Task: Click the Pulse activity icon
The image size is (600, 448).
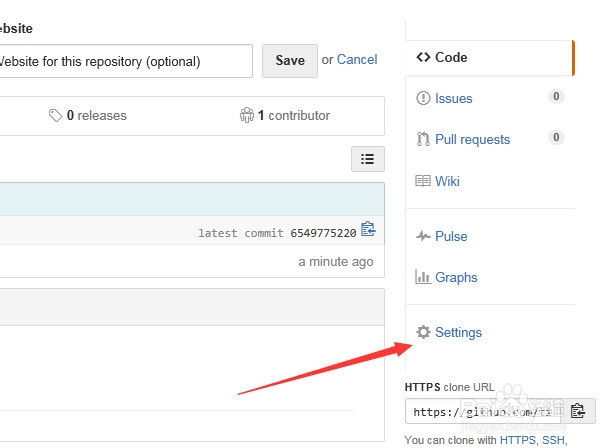Action: [423, 236]
